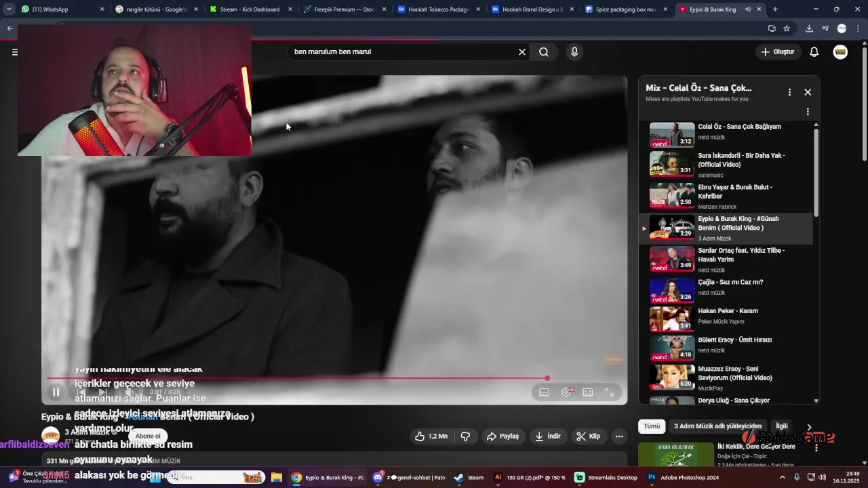Select the Tümü filter chip
The image size is (868, 488).
(652, 426)
